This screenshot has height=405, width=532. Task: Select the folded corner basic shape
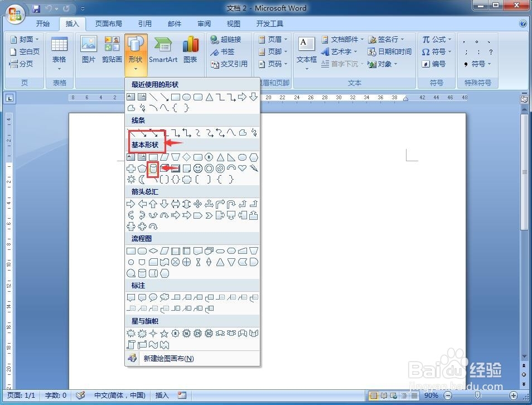pyautogui.click(x=187, y=168)
